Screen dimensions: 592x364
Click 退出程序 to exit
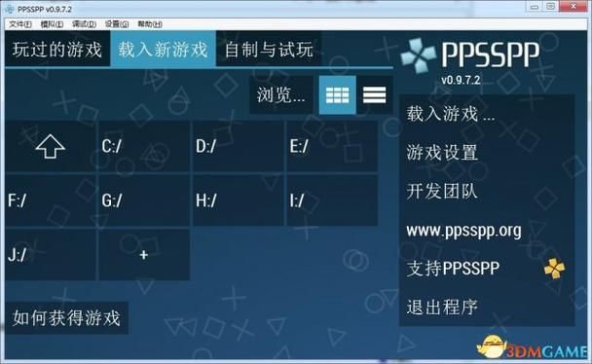[x=487, y=307]
